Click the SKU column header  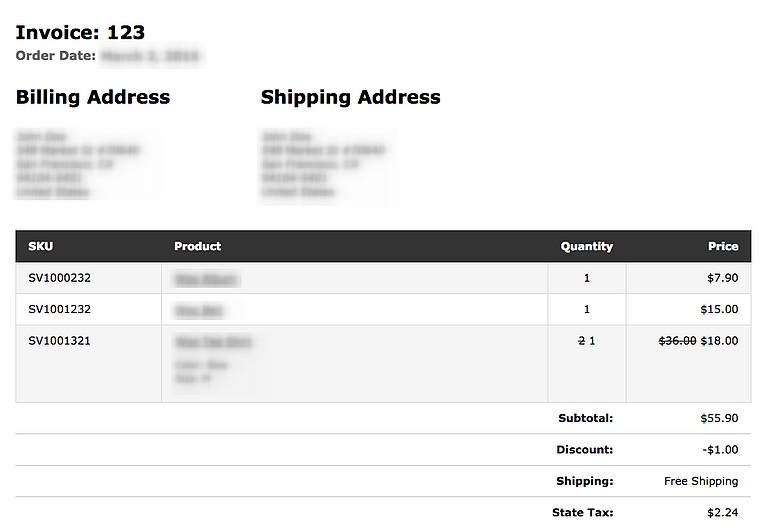(41, 246)
